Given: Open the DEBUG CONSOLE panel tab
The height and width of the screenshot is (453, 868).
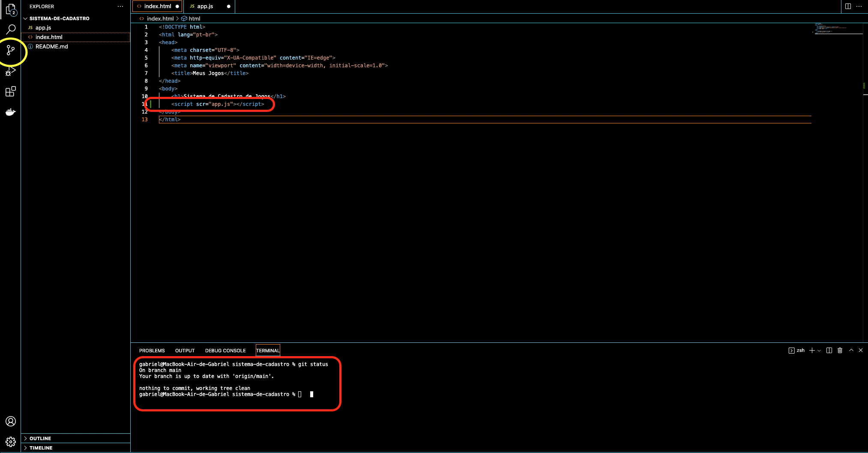Looking at the screenshot, I should 225,351.
